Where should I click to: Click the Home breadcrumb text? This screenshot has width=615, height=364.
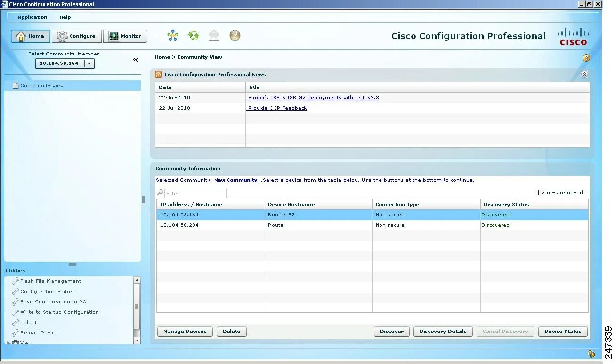pyautogui.click(x=162, y=57)
